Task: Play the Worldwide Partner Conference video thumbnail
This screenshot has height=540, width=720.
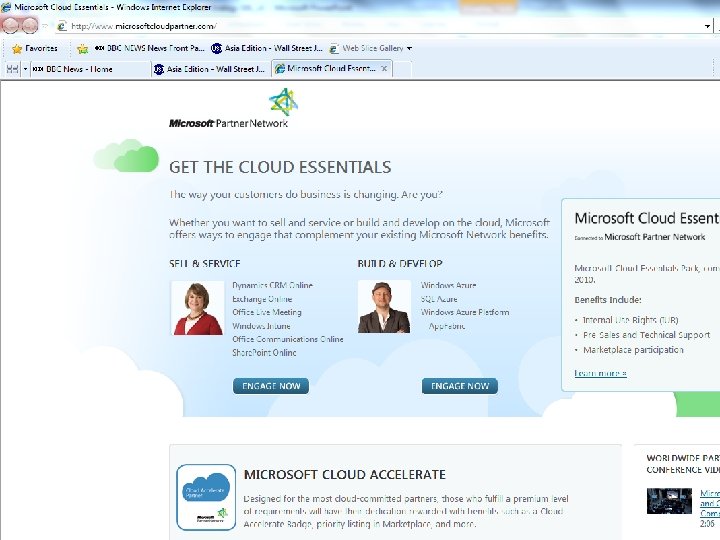Action: 669,501
